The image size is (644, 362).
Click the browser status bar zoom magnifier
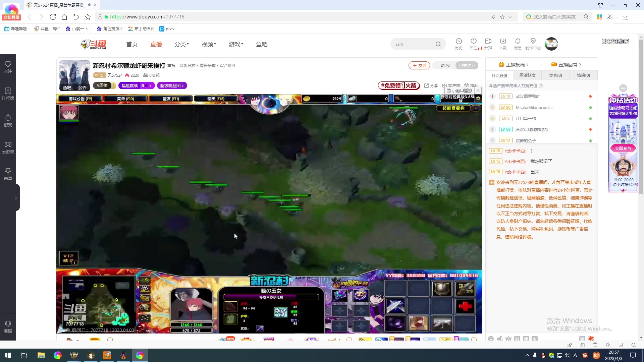tap(634, 345)
